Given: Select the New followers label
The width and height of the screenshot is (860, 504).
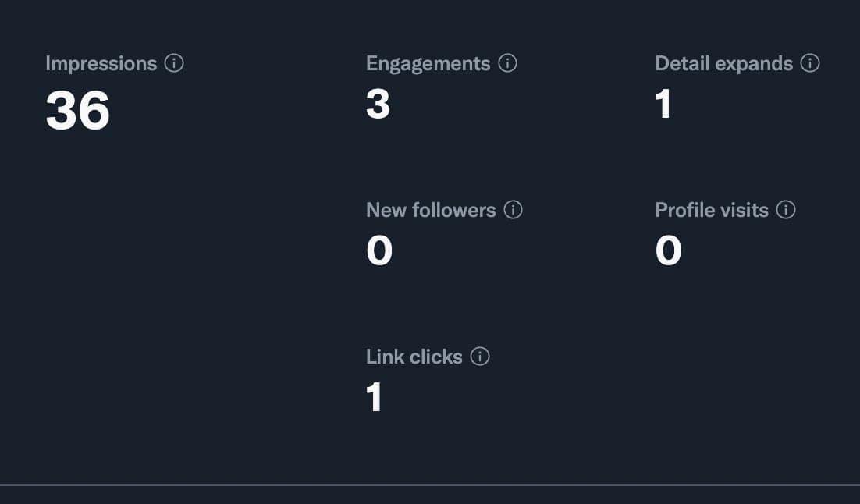Looking at the screenshot, I should (431, 210).
